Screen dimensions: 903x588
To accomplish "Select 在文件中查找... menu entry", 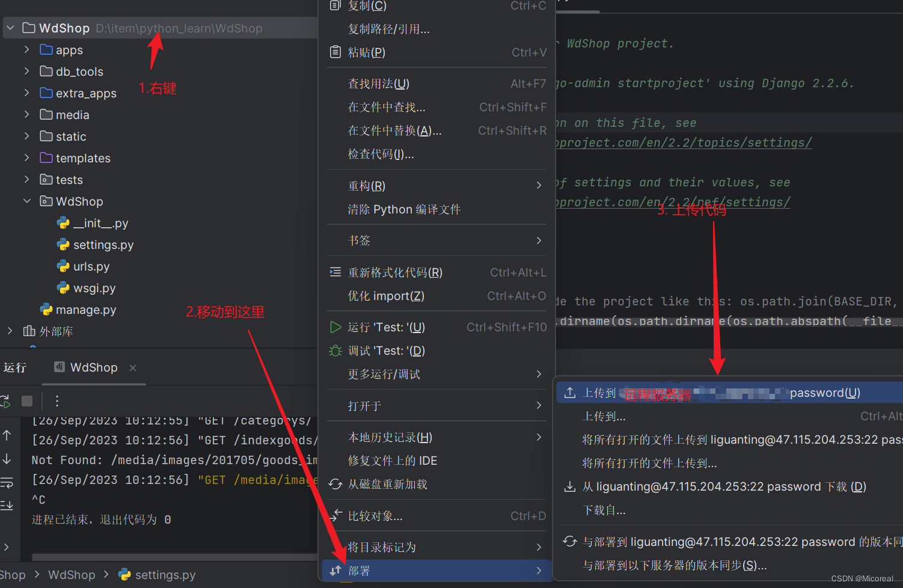I will (436, 107).
